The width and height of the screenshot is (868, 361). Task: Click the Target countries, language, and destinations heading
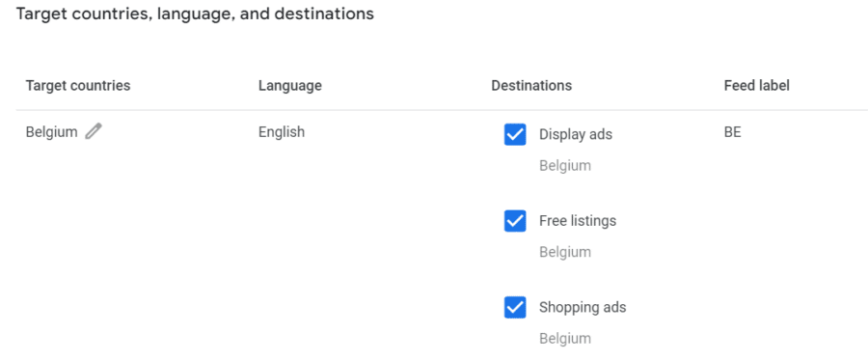[x=195, y=14]
